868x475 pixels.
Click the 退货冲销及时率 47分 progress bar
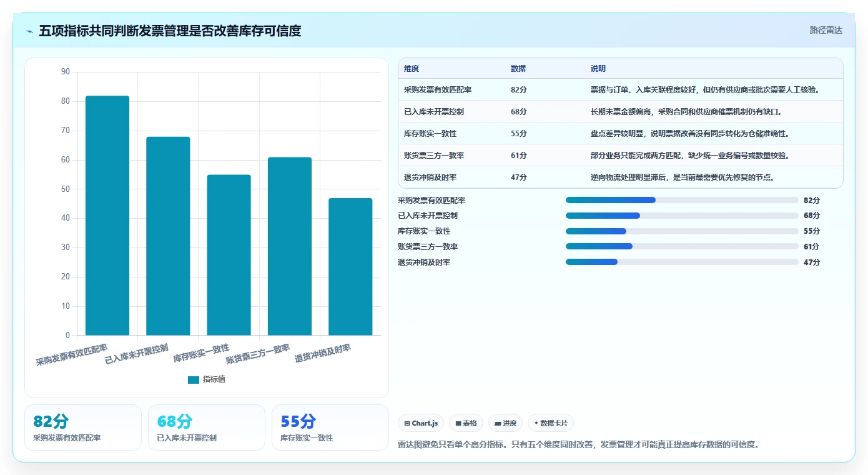(x=682, y=262)
